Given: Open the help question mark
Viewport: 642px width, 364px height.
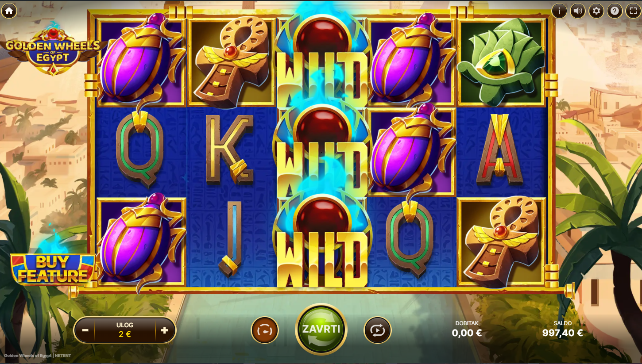Looking at the screenshot, I should click(x=615, y=11).
